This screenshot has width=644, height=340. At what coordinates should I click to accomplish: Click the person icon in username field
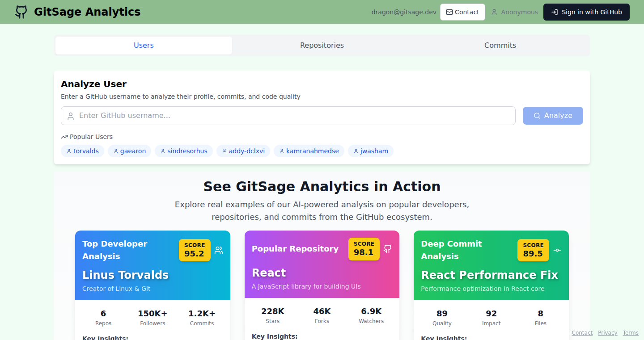(x=71, y=116)
